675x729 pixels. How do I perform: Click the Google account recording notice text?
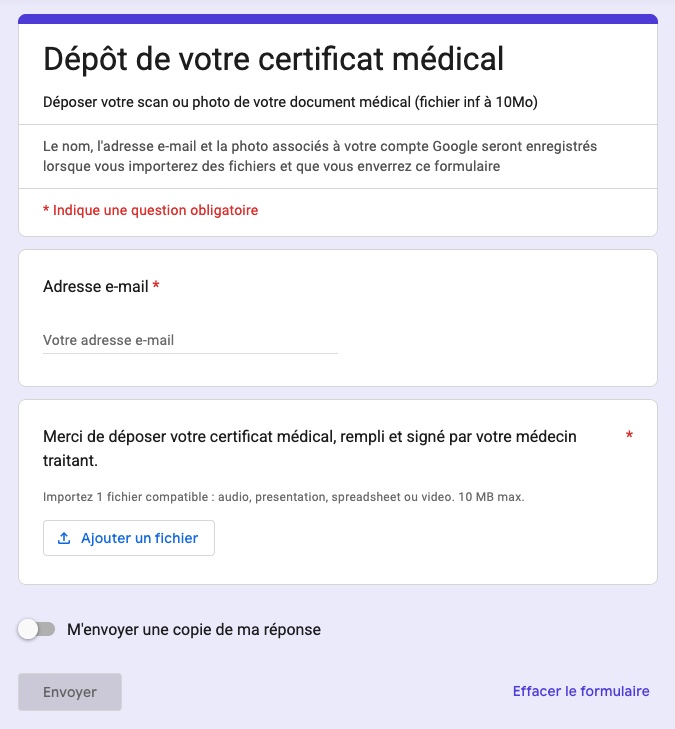pyautogui.click(x=320, y=156)
